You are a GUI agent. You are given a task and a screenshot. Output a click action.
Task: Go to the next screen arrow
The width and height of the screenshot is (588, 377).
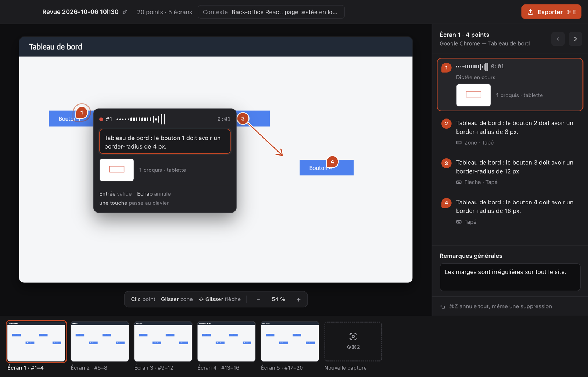576,39
